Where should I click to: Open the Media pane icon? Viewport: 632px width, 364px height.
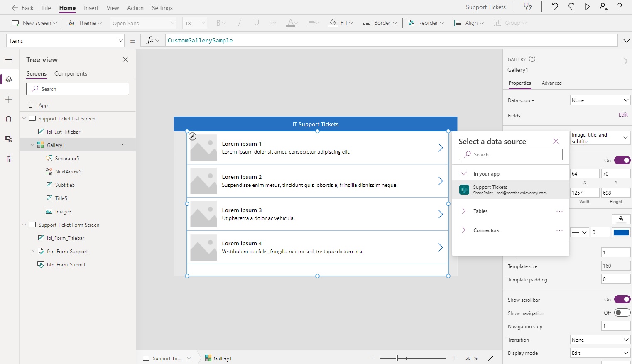(x=9, y=139)
